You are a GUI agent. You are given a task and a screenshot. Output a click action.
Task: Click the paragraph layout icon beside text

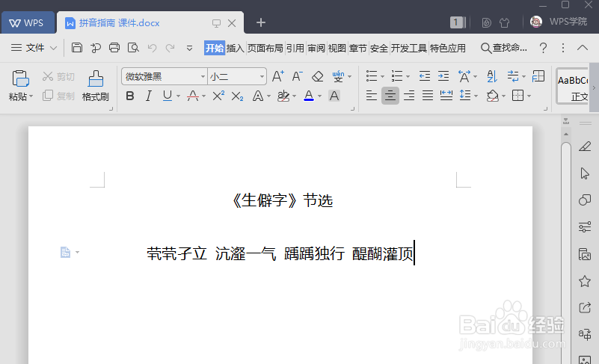click(x=65, y=252)
